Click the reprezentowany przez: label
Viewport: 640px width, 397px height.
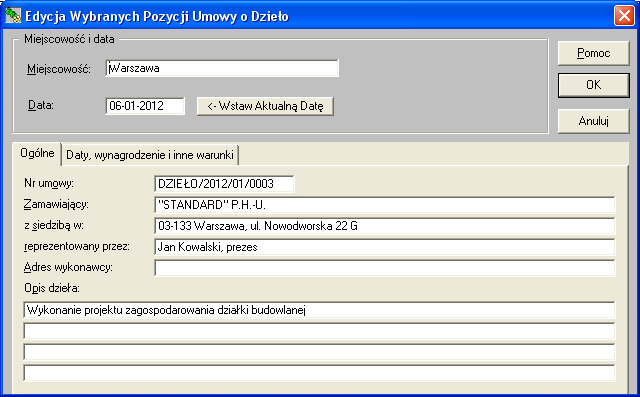click(77, 246)
